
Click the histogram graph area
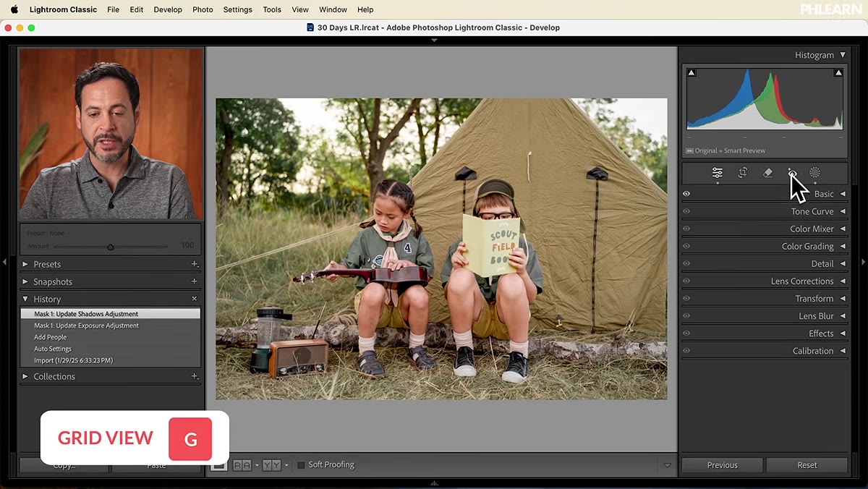tap(765, 99)
